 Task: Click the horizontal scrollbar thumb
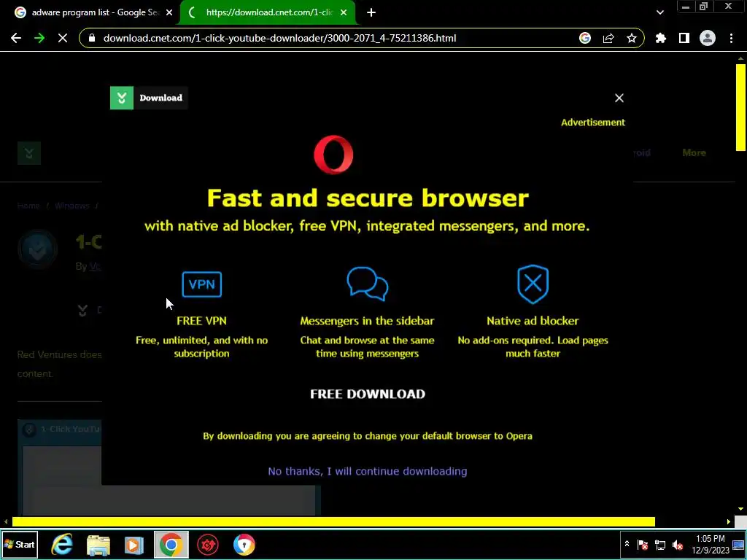click(x=333, y=522)
